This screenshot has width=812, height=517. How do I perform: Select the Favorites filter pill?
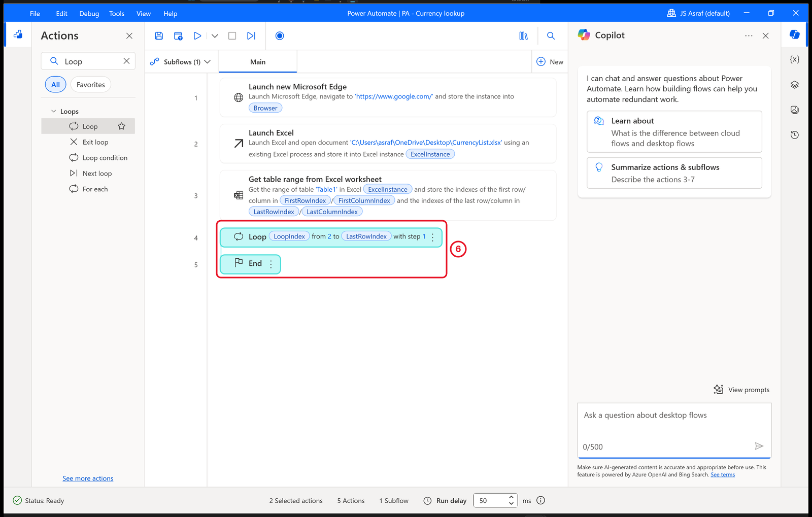[91, 85]
